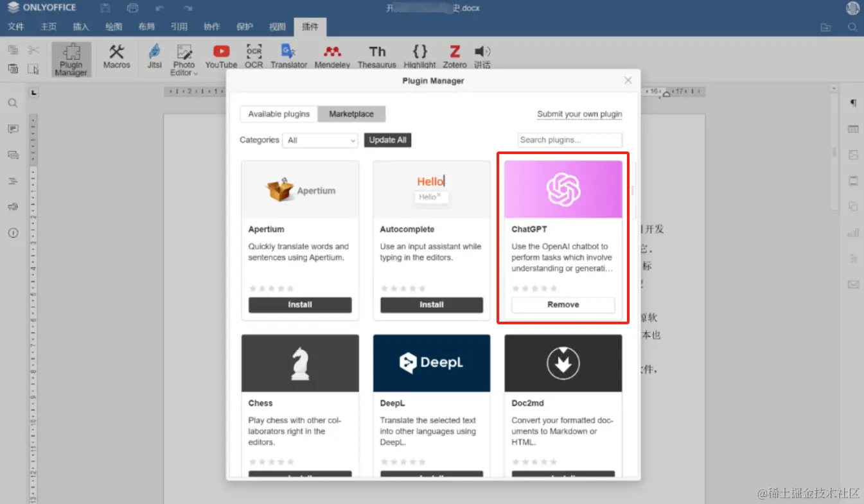
Task: Open the Zotero plugin
Action: [x=455, y=56]
